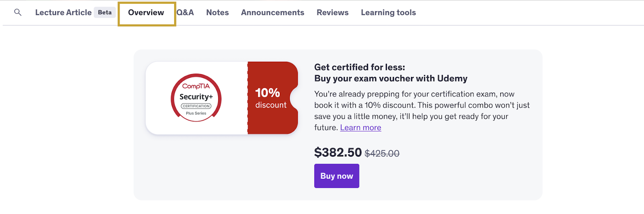This screenshot has height=214, width=644.
Task: Go to the Announcements tab
Action: 272,12
